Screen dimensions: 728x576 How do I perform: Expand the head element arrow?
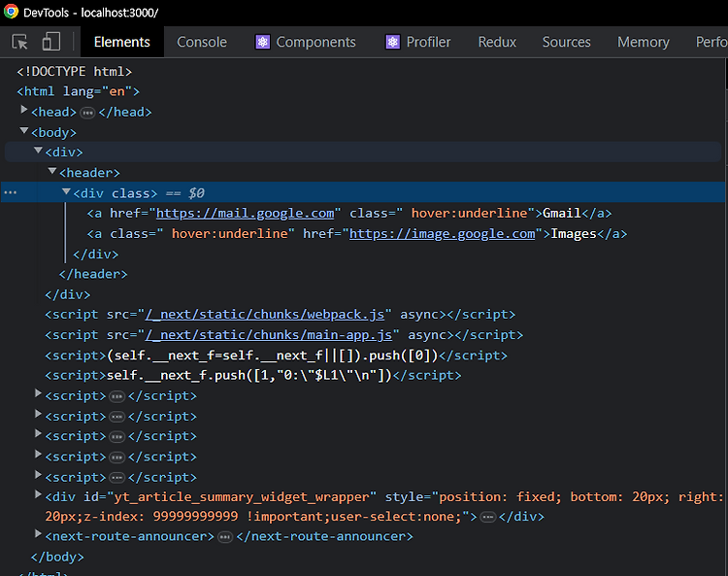pyautogui.click(x=23, y=110)
